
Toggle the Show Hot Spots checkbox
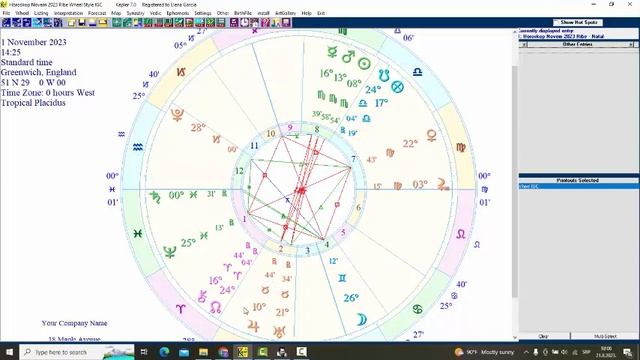[577, 22]
